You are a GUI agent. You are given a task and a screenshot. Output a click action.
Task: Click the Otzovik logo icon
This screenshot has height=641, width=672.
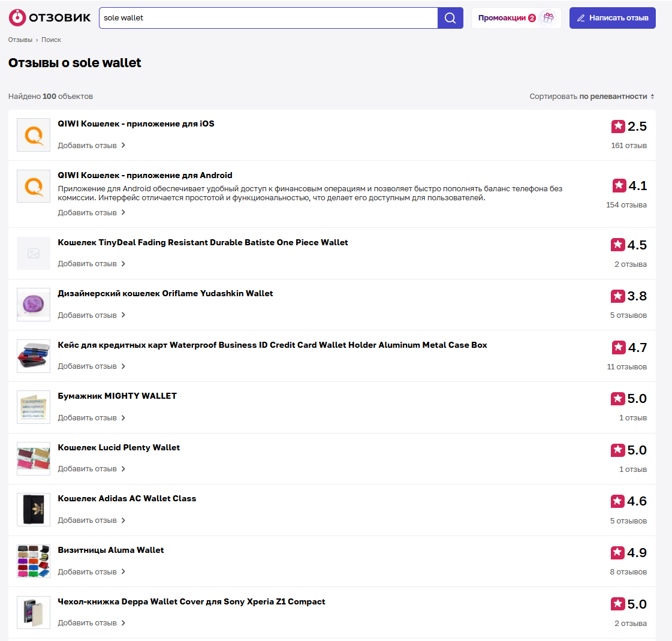click(x=18, y=18)
